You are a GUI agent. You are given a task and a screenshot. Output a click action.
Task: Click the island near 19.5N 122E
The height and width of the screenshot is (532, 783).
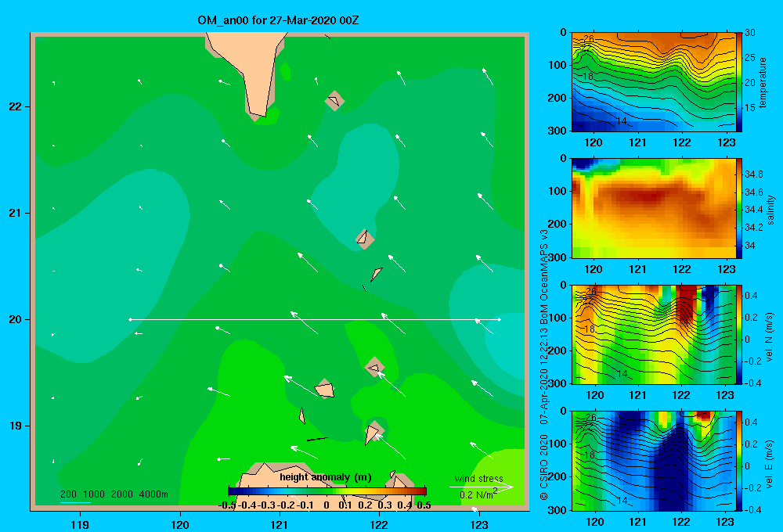374,367
